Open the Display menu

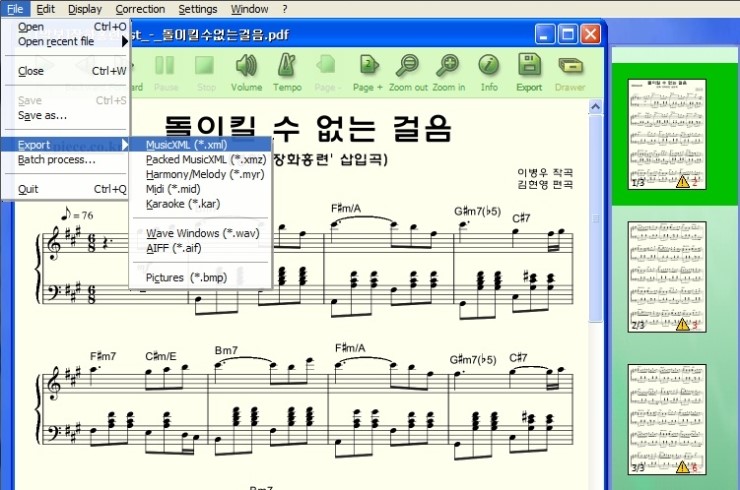(85, 9)
